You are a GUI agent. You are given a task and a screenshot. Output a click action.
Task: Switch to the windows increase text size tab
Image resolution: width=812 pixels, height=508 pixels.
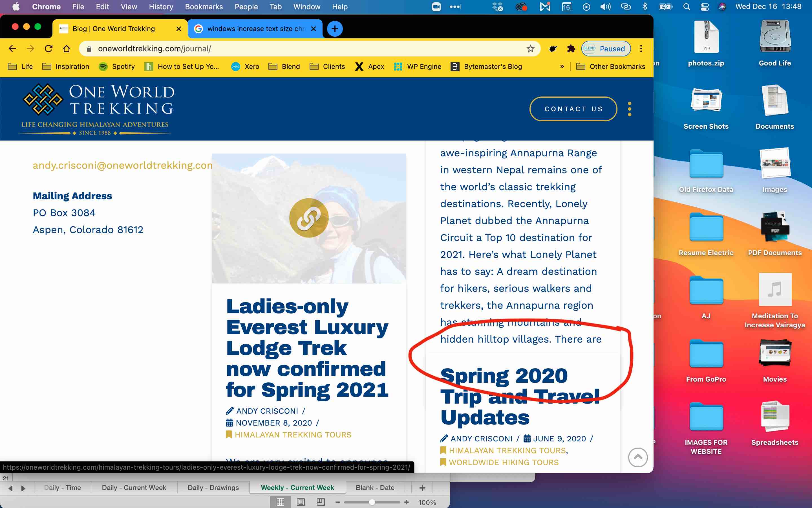(x=256, y=29)
